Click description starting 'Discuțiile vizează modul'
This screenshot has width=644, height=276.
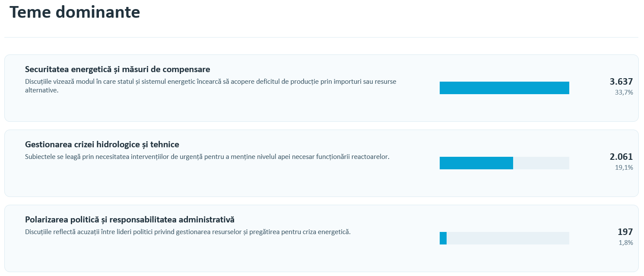pos(211,86)
